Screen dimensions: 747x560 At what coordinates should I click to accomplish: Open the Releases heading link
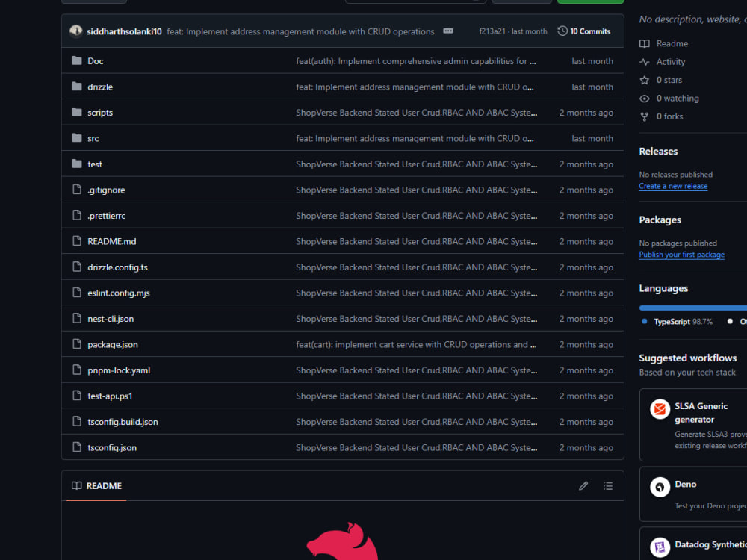click(658, 152)
